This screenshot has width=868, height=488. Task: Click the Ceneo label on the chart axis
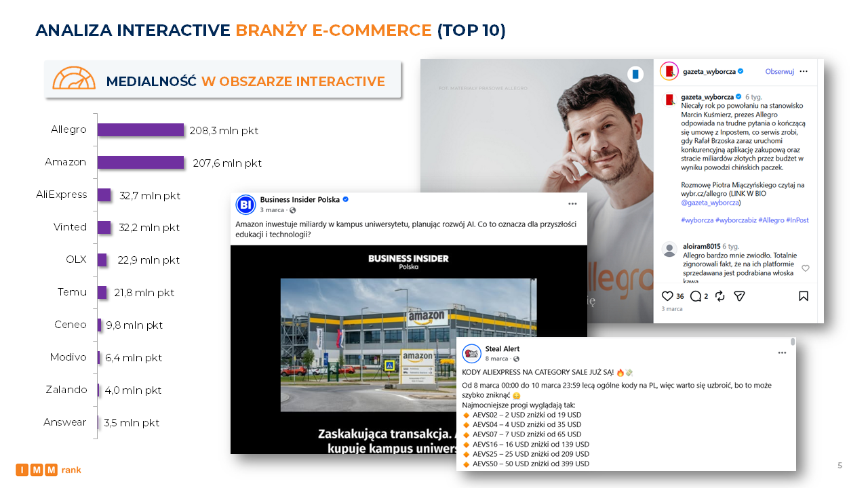click(x=71, y=325)
